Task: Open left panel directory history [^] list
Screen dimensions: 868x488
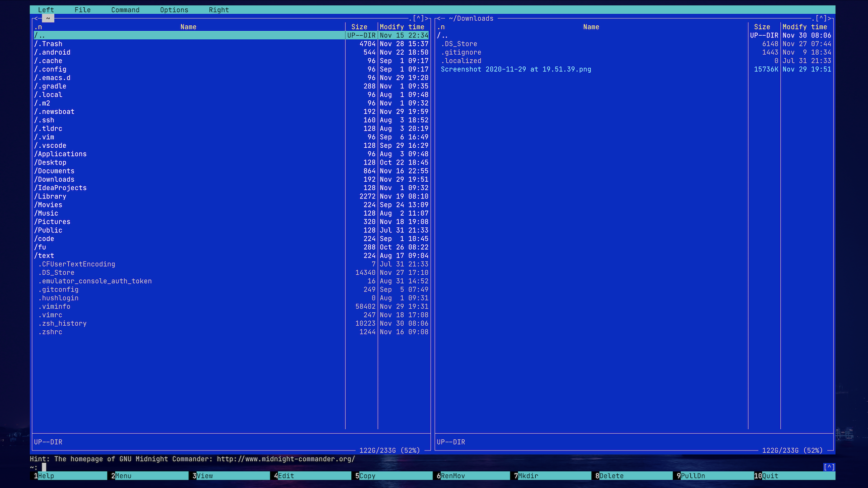Action: click(x=419, y=19)
